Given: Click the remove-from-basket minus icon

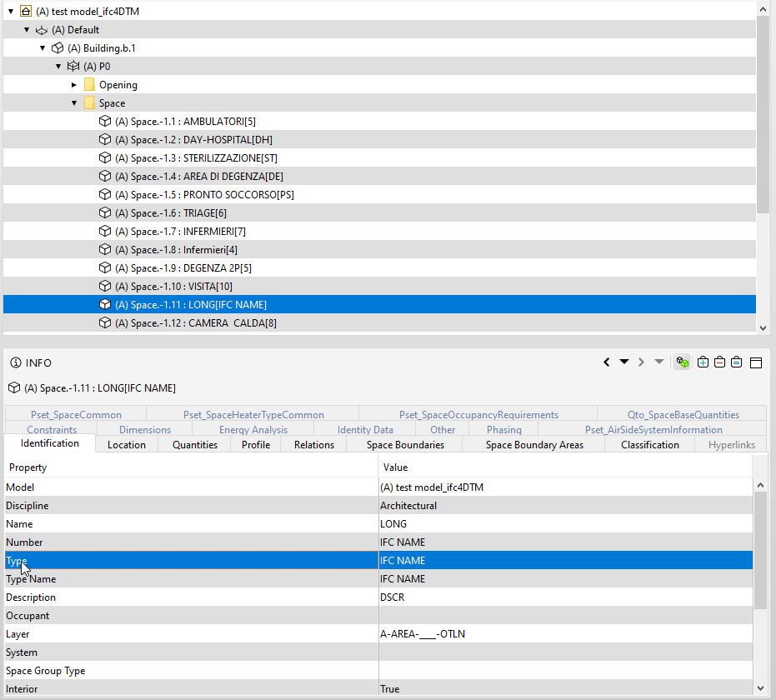Looking at the screenshot, I should tap(719, 362).
